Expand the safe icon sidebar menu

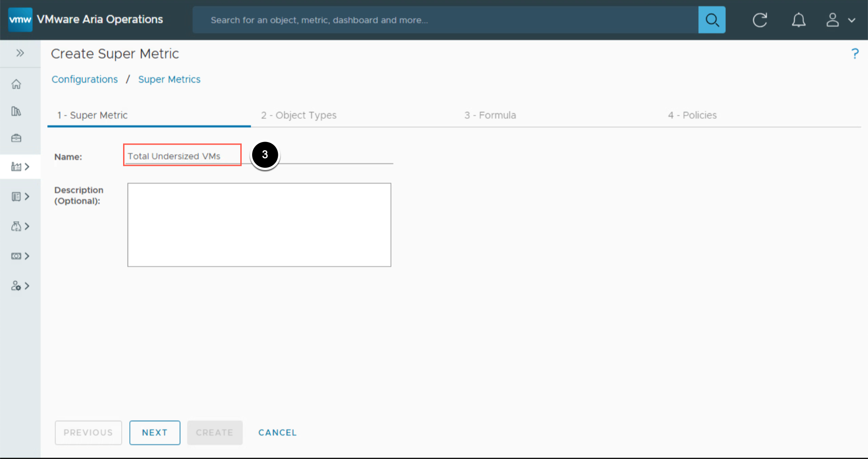point(20,197)
